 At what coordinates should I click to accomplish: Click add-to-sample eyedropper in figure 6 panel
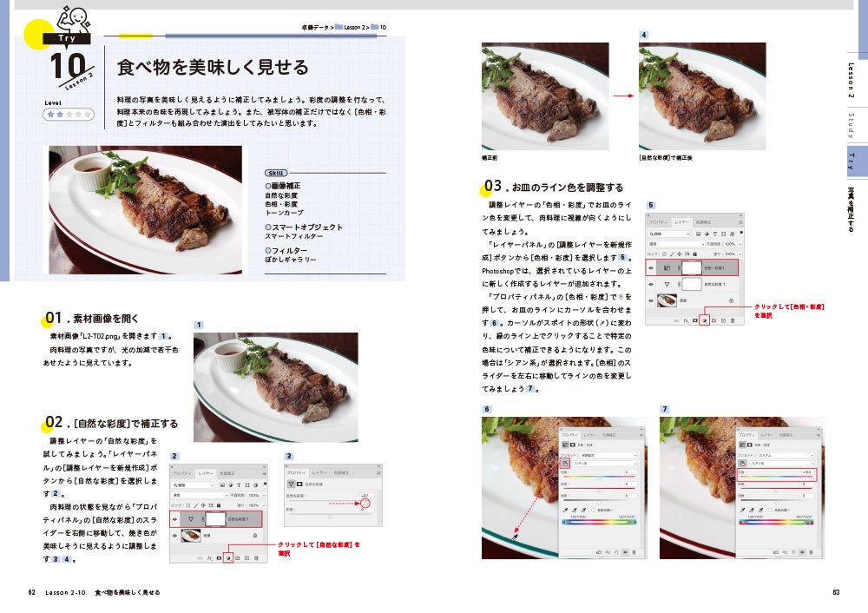point(574,510)
